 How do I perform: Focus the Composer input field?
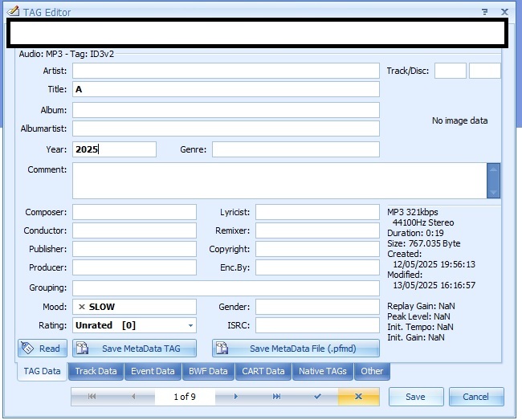point(134,212)
